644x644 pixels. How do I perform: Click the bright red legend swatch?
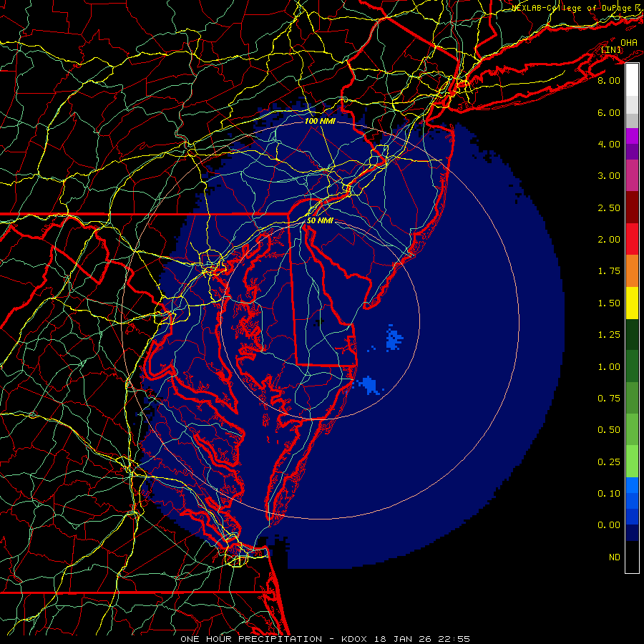[632, 239]
